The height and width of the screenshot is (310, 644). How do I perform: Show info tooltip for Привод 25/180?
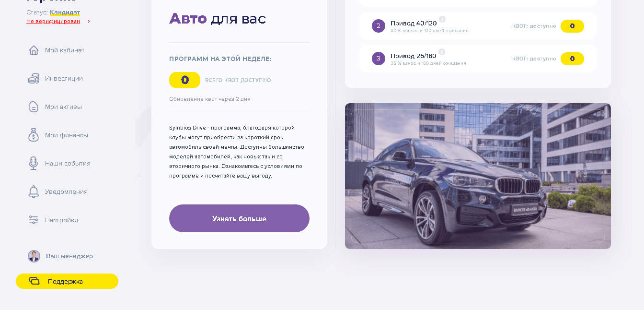(442, 52)
